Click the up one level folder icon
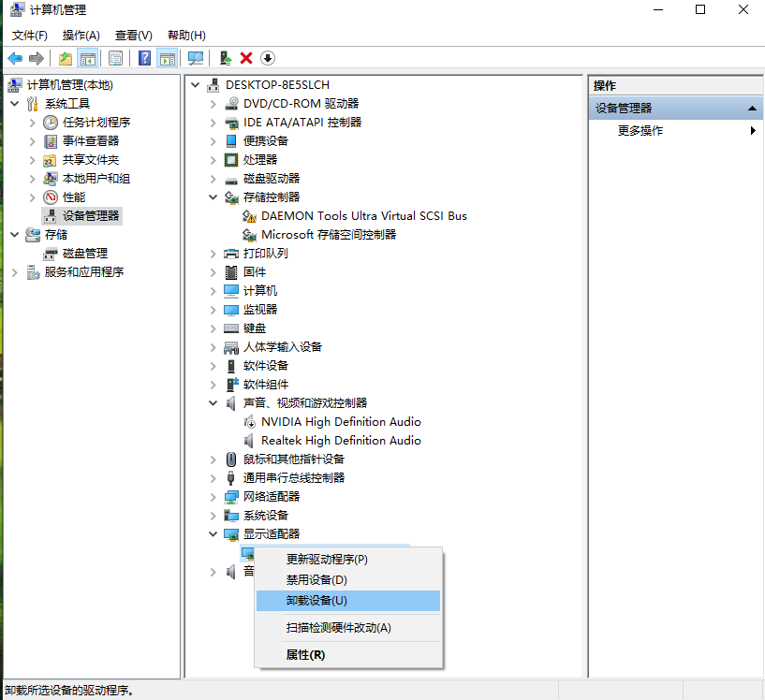The width and height of the screenshot is (765, 700). 65,59
